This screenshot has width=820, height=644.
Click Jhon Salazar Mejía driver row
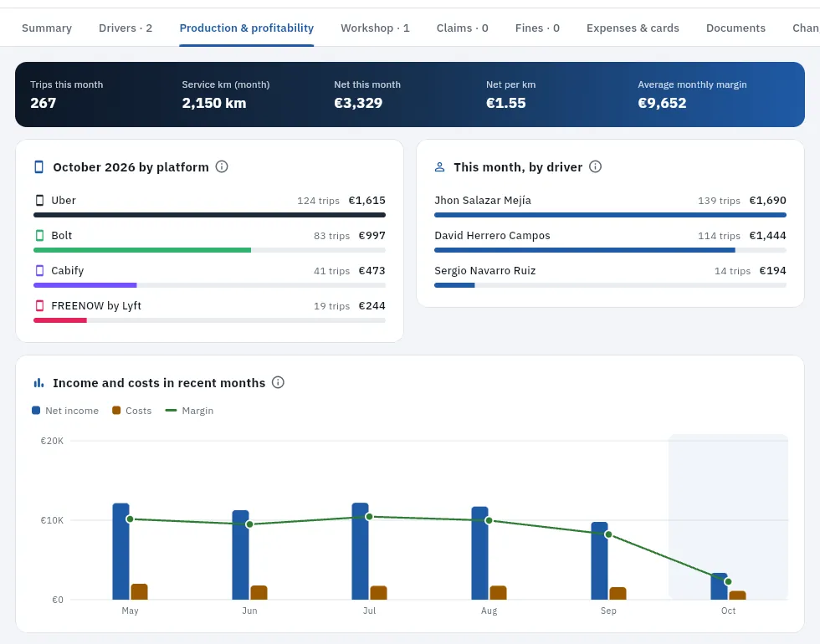[x=610, y=206]
